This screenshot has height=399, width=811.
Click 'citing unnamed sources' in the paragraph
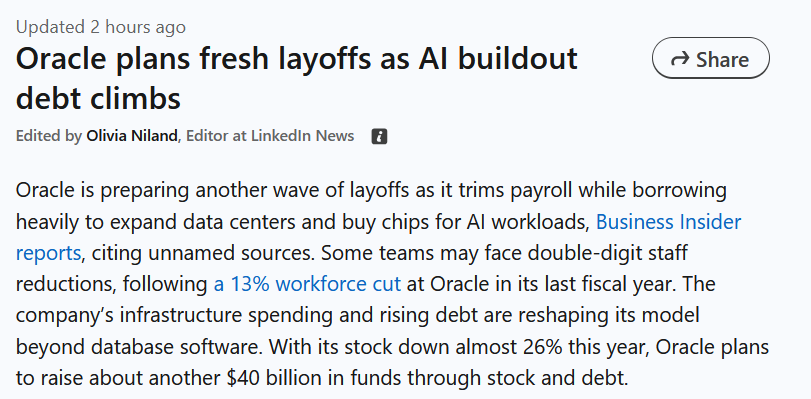point(202,254)
